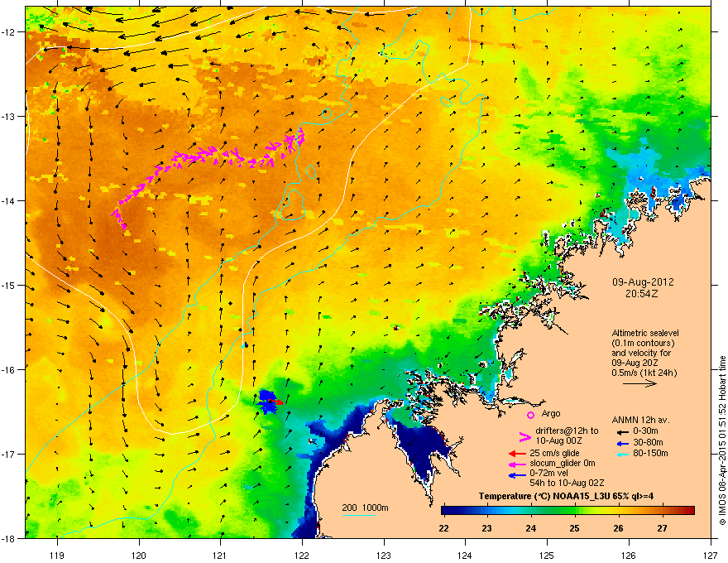
Task: Click the 'Argo' legend label
Action: pyautogui.click(x=551, y=413)
